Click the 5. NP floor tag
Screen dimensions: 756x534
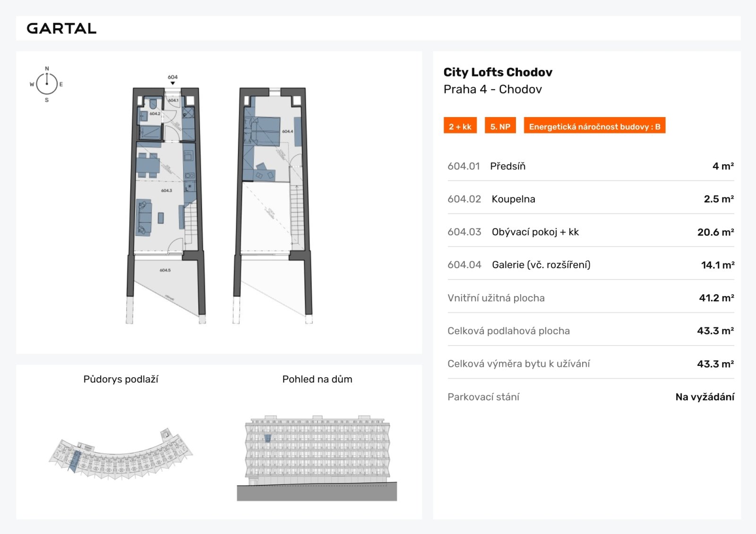500,126
